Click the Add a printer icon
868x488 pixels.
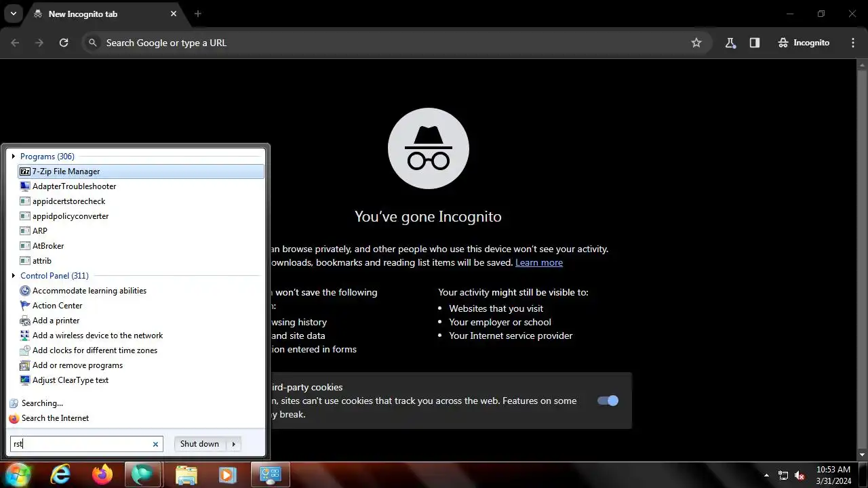(x=25, y=321)
